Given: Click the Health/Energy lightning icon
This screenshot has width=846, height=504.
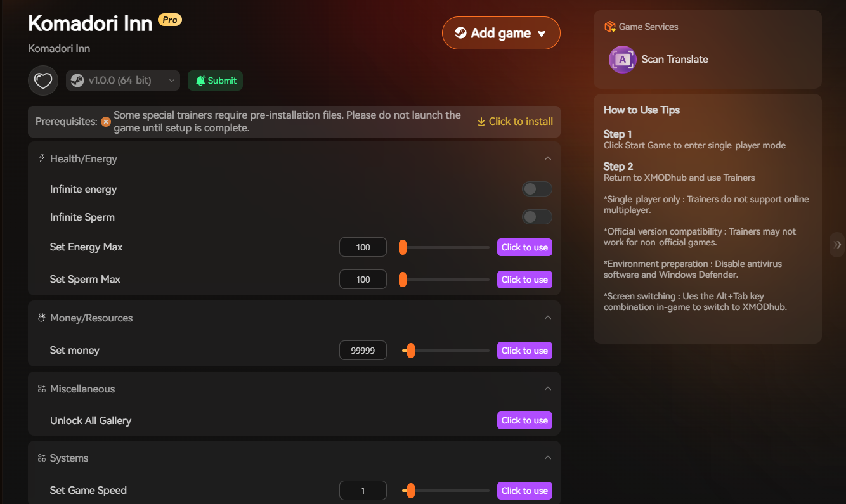Looking at the screenshot, I should click(x=42, y=158).
